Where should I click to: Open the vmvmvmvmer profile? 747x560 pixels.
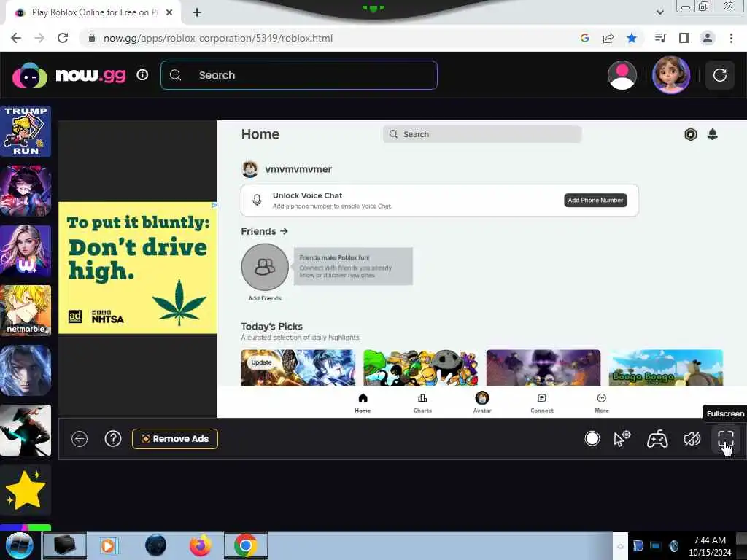click(x=286, y=169)
